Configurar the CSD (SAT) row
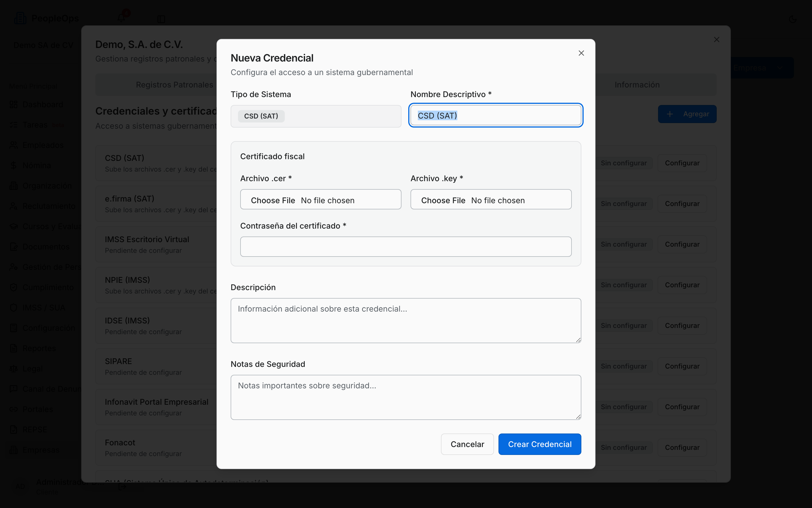The image size is (812, 508). tap(682, 163)
